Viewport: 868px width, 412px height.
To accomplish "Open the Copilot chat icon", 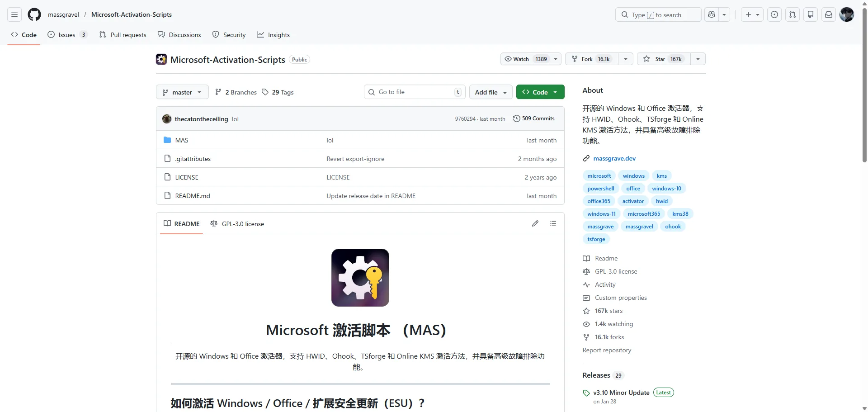I will click(712, 14).
